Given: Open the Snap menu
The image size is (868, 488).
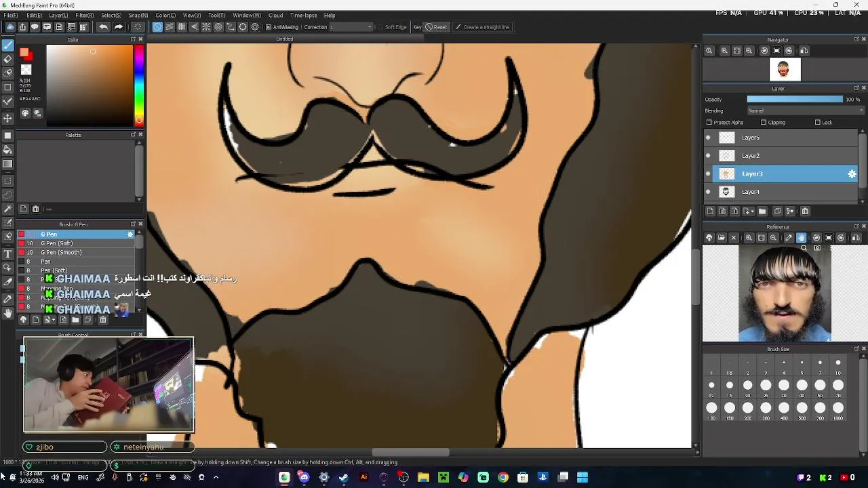Looking at the screenshot, I should tap(138, 15).
